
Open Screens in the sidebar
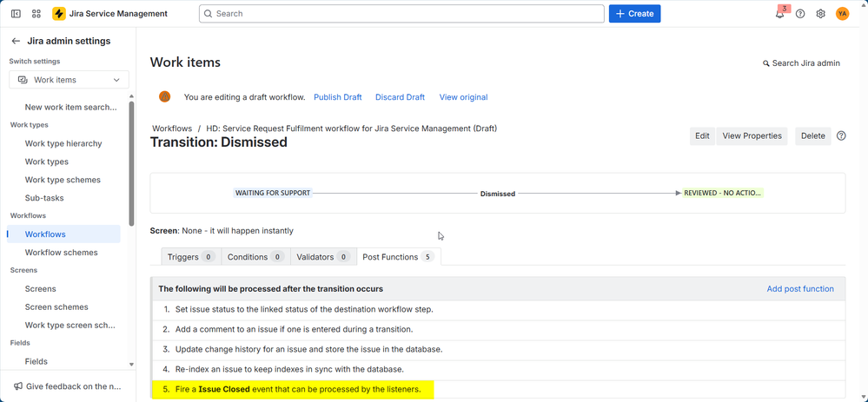tap(41, 288)
